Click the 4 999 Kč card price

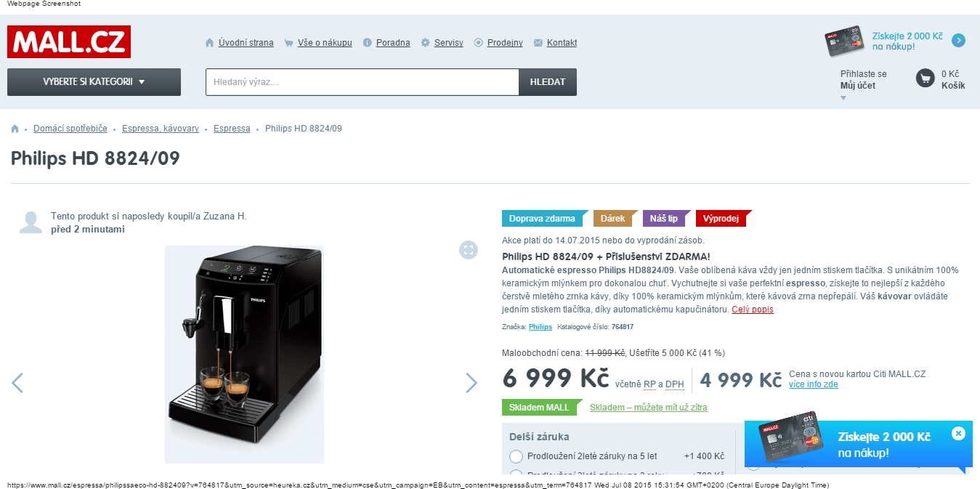coord(741,380)
